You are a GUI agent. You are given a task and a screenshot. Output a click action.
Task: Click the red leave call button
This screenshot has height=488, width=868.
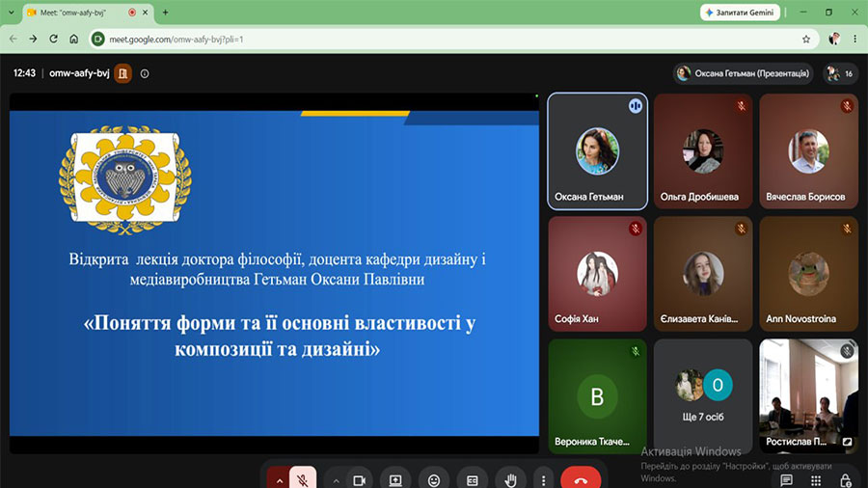click(x=581, y=478)
